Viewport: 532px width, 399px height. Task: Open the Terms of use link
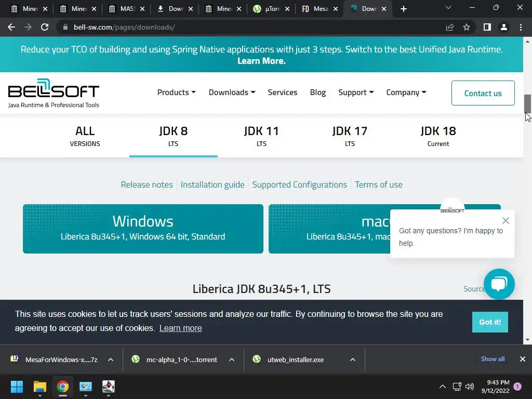[x=379, y=184]
